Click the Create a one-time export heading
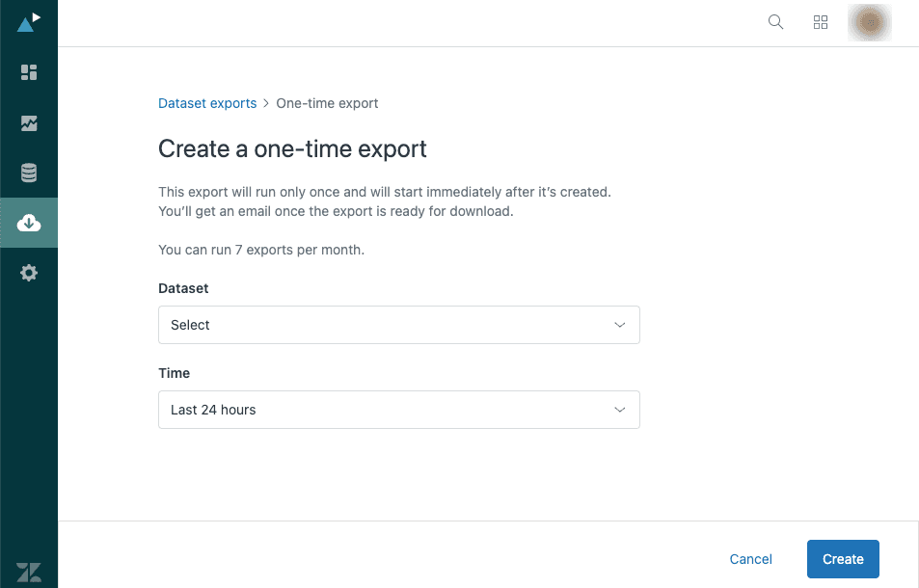Viewport: 919px width, 588px height. [x=292, y=149]
